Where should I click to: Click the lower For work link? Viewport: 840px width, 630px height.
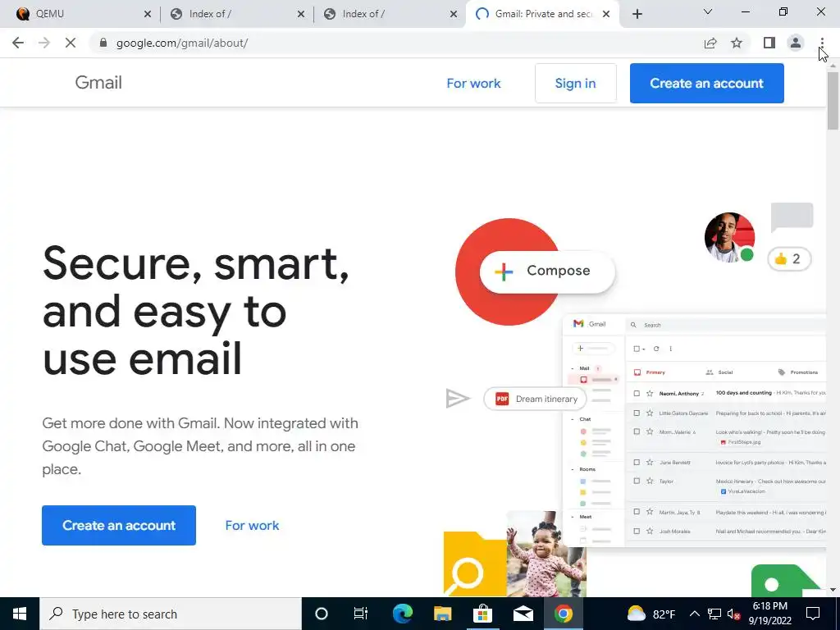[x=252, y=526]
